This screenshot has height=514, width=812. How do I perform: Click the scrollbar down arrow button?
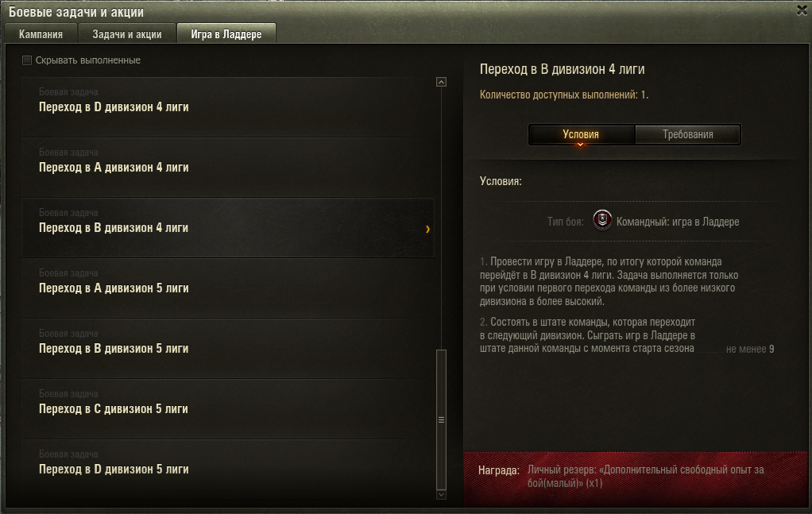[x=441, y=495]
